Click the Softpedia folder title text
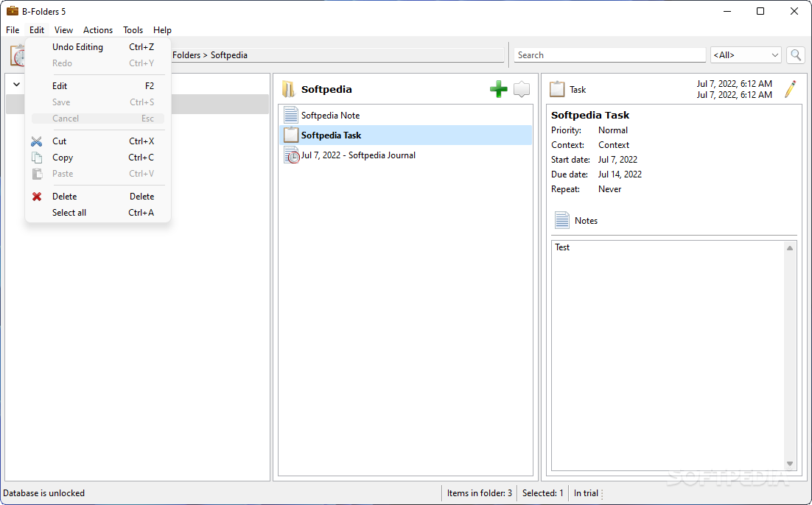Viewport: 812px width, 505px height. coord(326,89)
